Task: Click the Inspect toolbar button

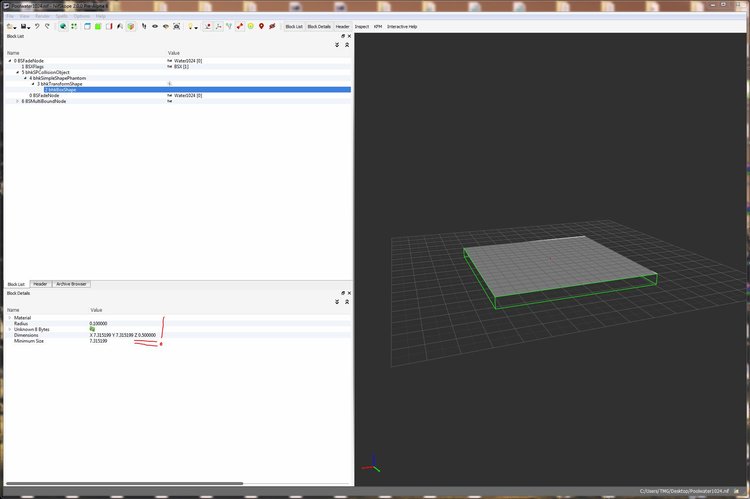Action: (362, 26)
